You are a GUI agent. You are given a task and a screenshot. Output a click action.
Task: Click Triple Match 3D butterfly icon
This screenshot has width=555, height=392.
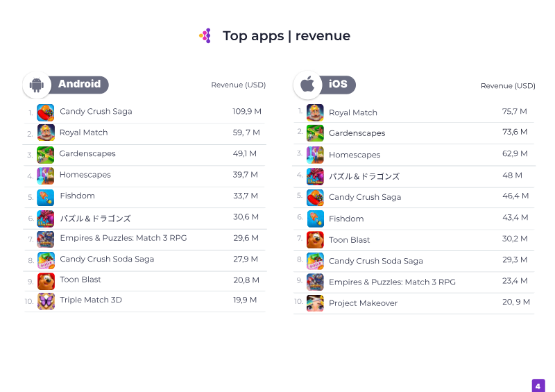click(x=46, y=301)
